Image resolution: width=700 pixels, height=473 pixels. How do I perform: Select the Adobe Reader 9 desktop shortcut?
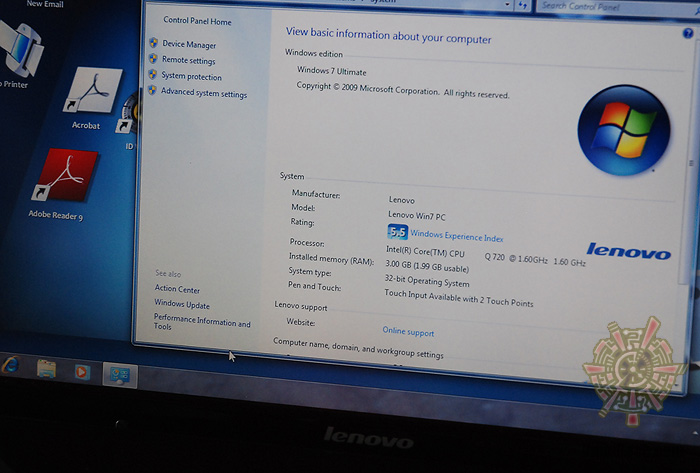63,184
